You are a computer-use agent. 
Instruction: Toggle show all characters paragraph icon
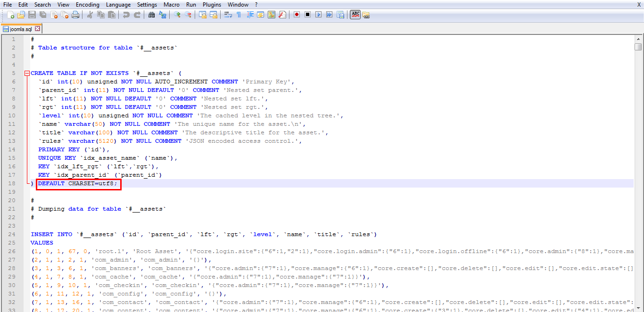tap(239, 15)
